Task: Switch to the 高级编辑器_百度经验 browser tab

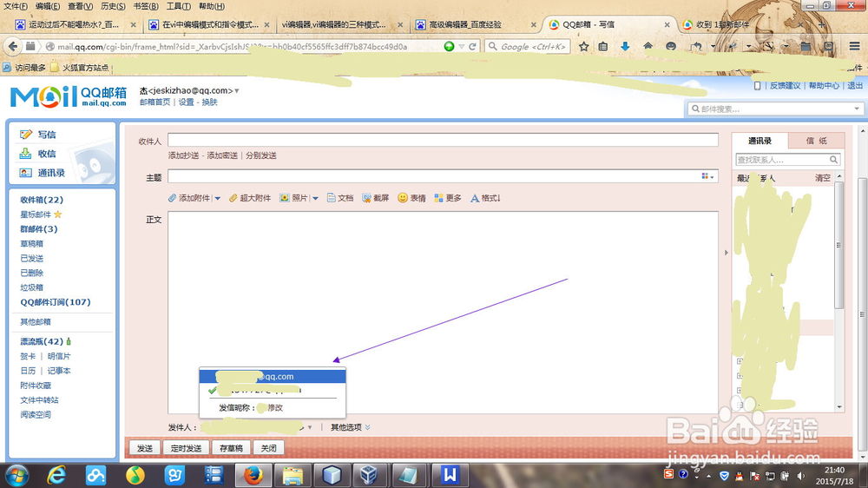Action: [x=476, y=24]
